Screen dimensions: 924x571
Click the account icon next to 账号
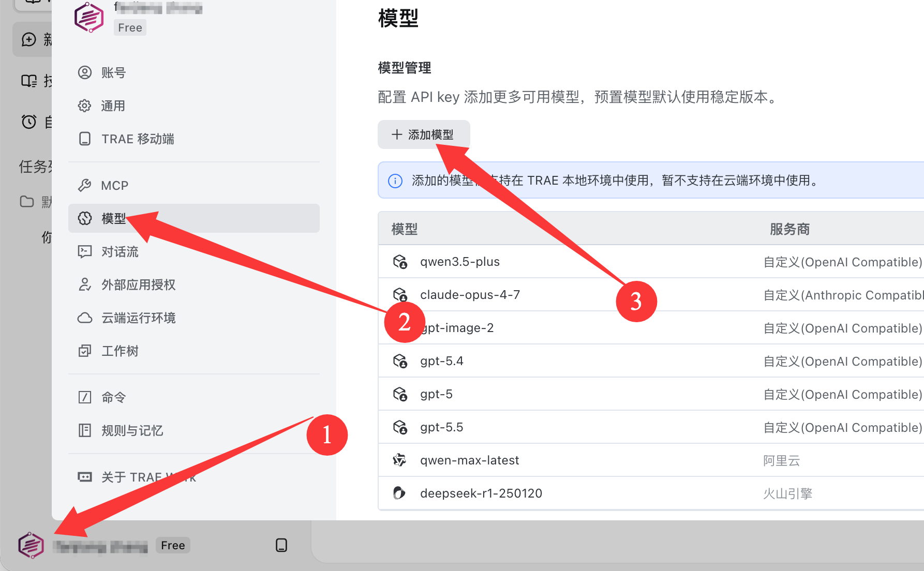coord(85,72)
